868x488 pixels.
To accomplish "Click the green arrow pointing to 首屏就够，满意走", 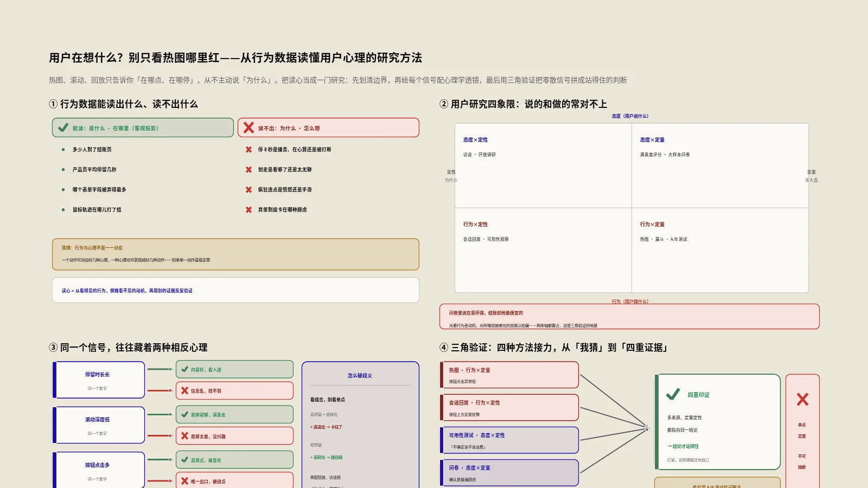I will (x=159, y=414).
